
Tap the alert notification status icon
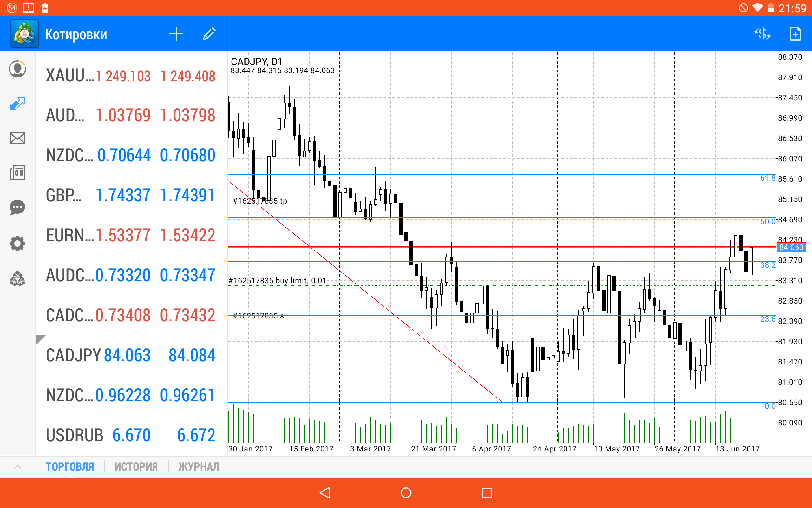pyautogui.click(x=29, y=8)
